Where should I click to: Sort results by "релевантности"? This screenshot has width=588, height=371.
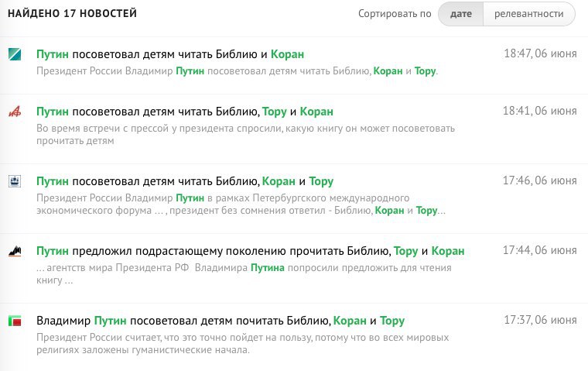pyautogui.click(x=528, y=14)
